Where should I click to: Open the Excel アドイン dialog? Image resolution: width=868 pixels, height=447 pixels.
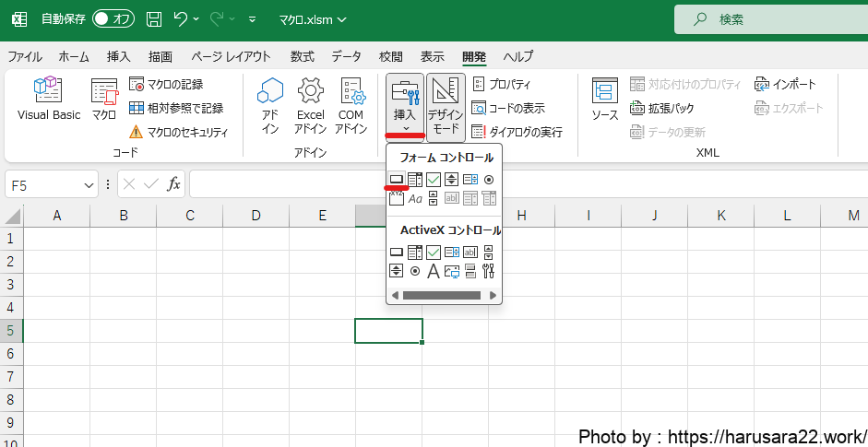311,104
